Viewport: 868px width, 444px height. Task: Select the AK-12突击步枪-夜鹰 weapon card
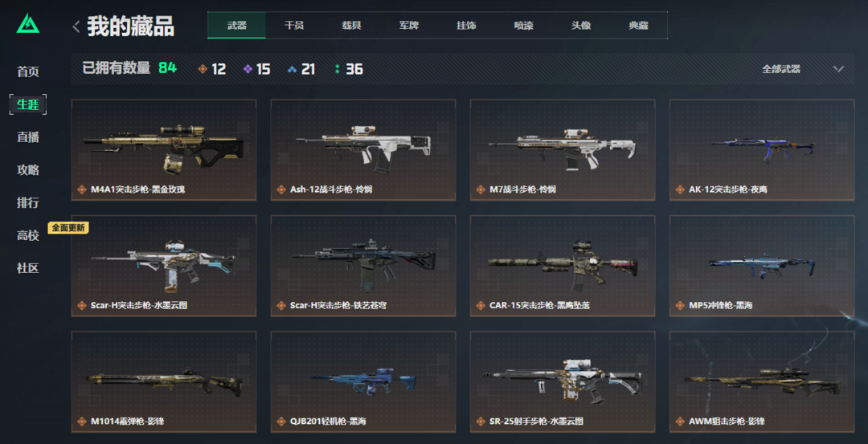tap(762, 150)
